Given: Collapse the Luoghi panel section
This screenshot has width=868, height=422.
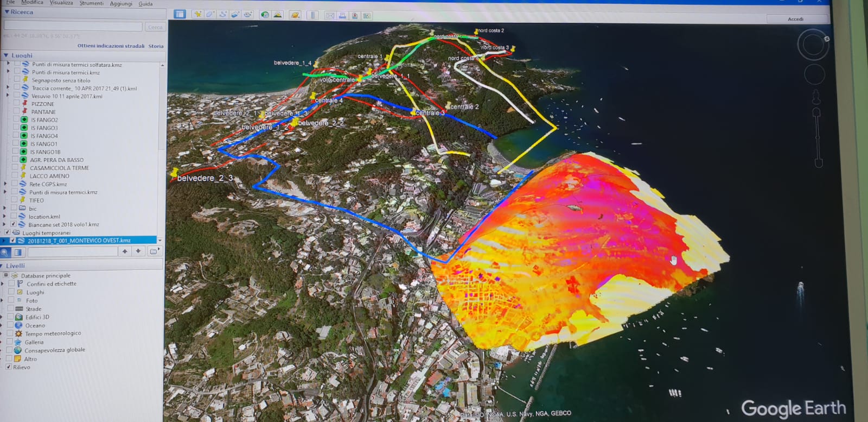Looking at the screenshot, I should [6, 55].
